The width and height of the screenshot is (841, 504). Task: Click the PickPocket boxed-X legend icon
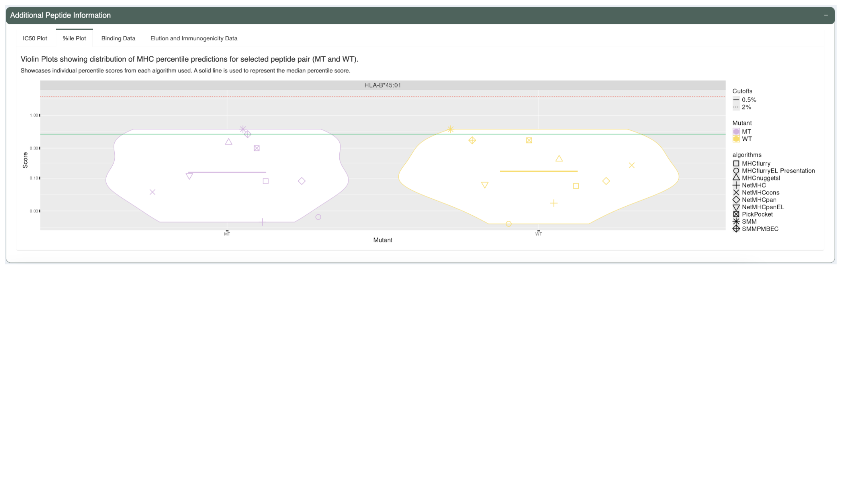point(736,214)
